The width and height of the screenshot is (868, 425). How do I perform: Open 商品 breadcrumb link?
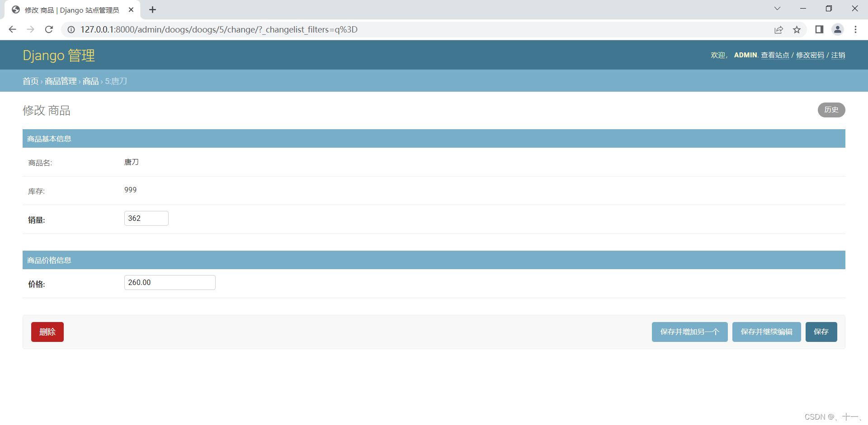coord(90,81)
